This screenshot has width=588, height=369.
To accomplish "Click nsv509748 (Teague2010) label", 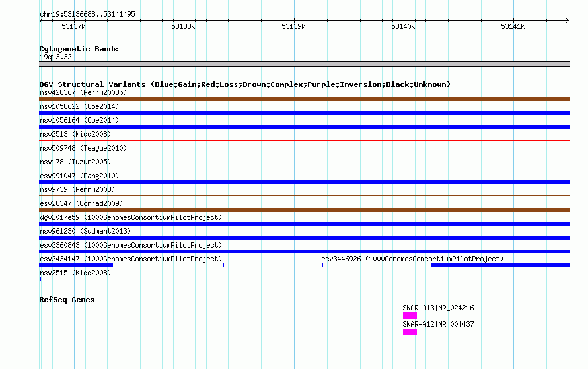I will coord(83,148).
